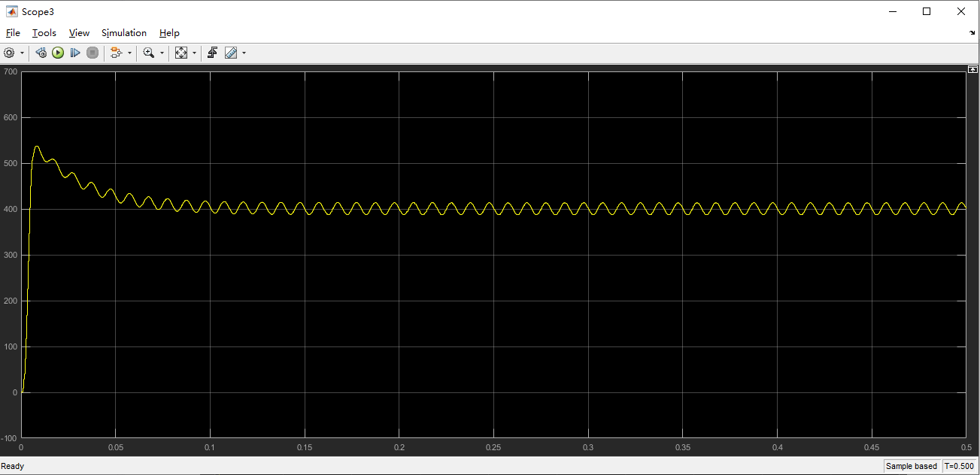This screenshot has width=980, height=475.
Task: Click the Scale Axes Limits icon
Action: (x=181, y=53)
